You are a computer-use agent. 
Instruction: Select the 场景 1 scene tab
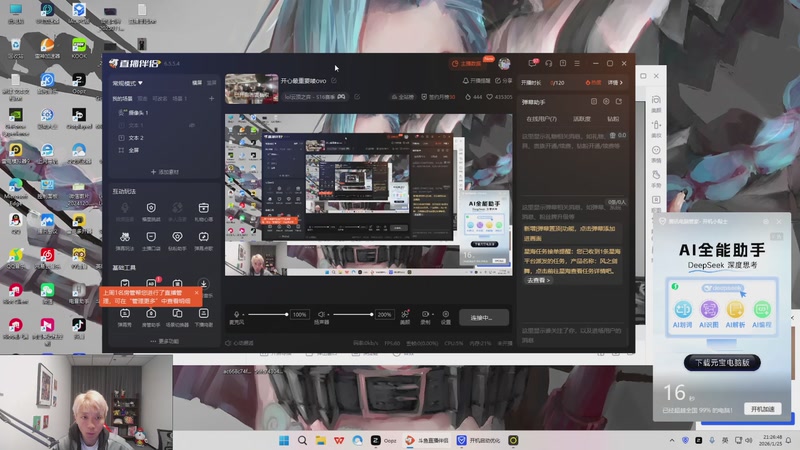pyautogui.click(x=179, y=98)
